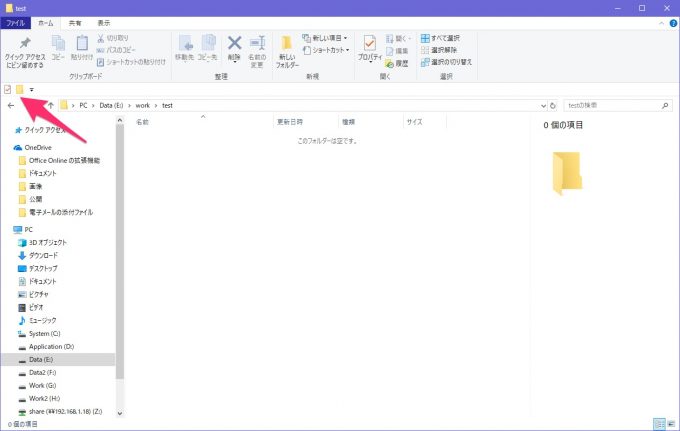Select OneDrive in navigation pane
The image size is (680, 431).
(33, 147)
